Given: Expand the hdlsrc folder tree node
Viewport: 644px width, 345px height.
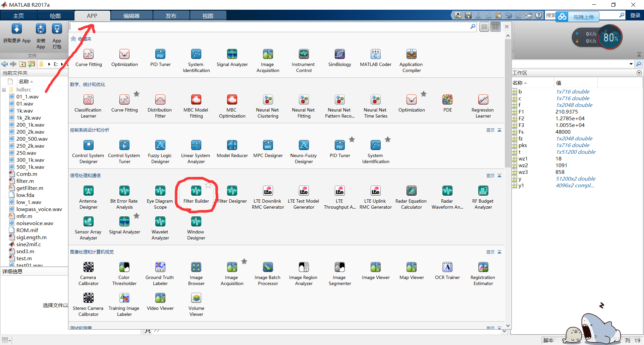Looking at the screenshot, I should [x=4, y=90].
